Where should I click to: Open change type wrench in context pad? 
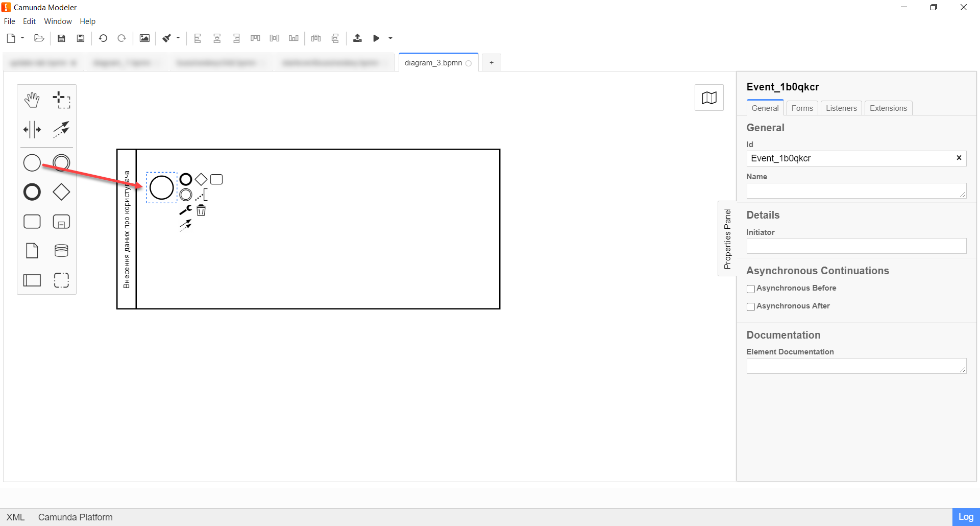tap(186, 210)
